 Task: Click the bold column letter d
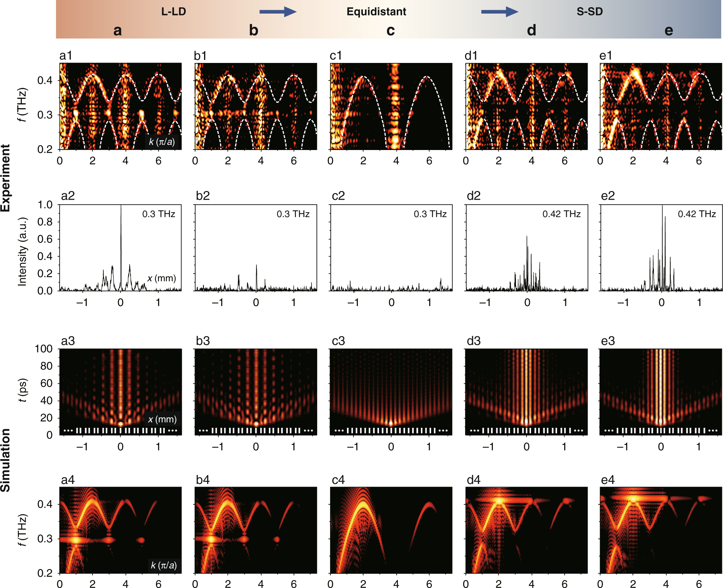(531, 30)
